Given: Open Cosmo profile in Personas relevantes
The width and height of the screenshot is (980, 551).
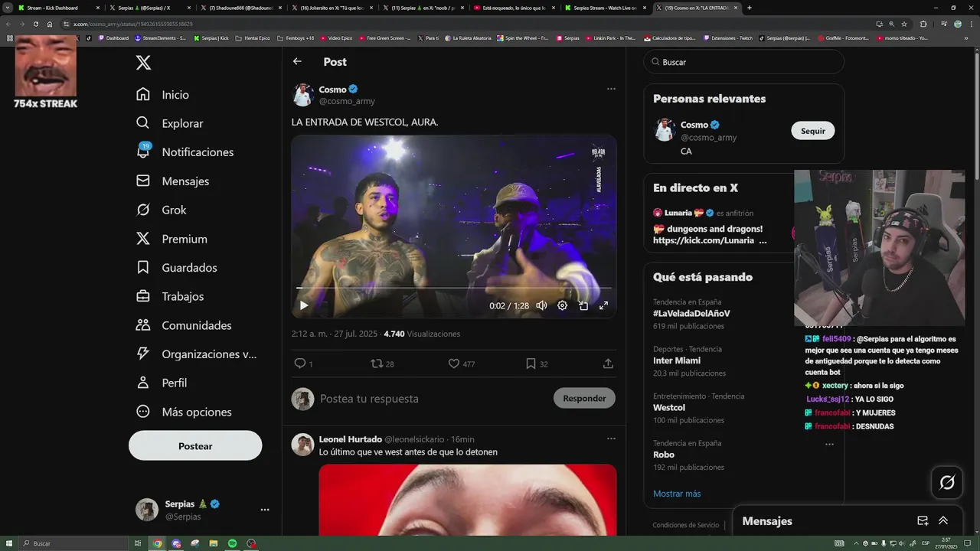Looking at the screenshot, I should click(694, 125).
